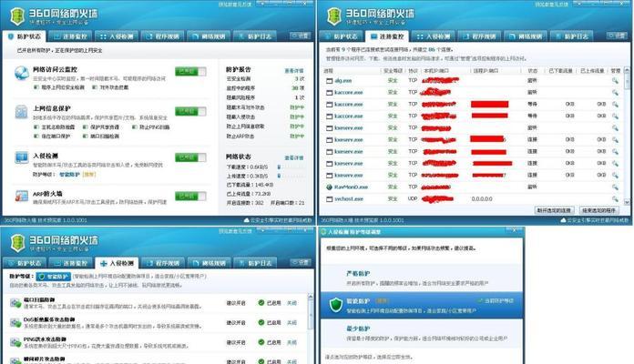The width and height of the screenshot is (634, 364).
Task: Open 查看详情 link beside 防护报告
Action: [x=294, y=71]
